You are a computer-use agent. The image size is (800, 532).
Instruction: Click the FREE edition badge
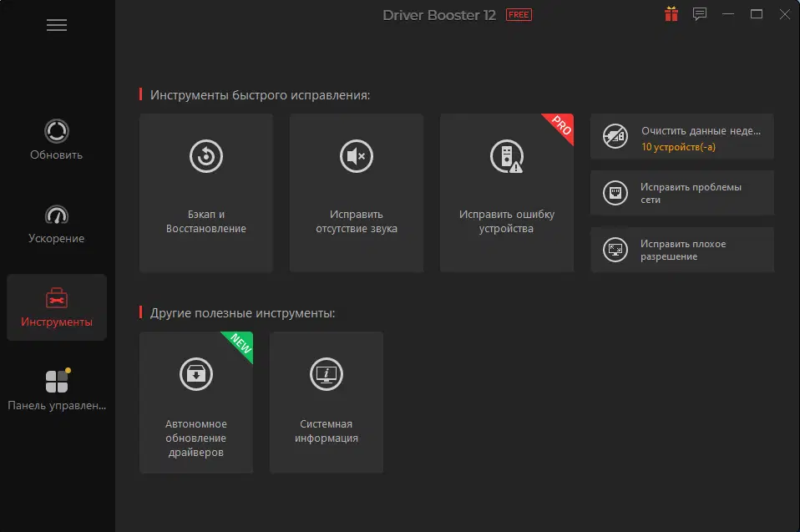pyautogui.click(x=519, y=15)
